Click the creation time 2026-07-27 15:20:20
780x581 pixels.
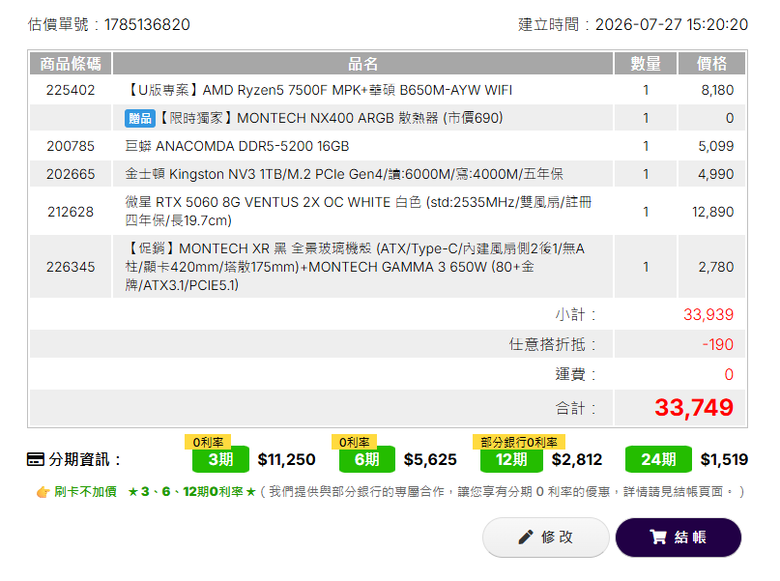coord(672,24)
